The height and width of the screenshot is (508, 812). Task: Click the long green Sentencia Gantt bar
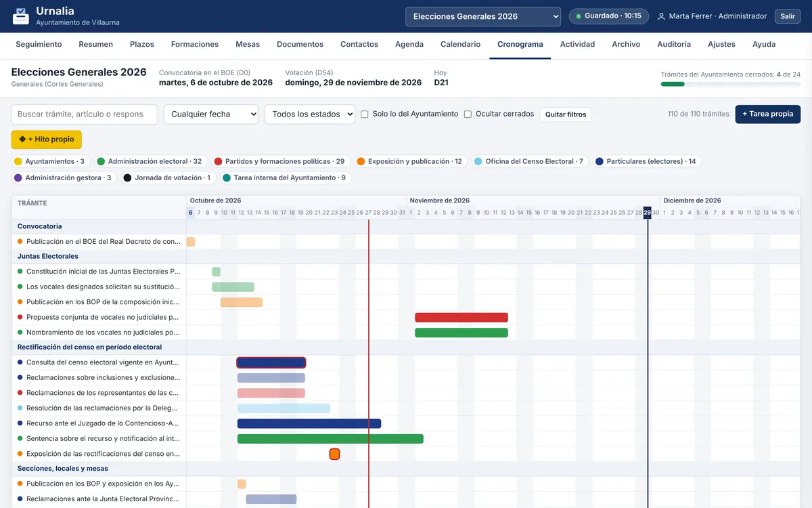click(x=330, y=438)
